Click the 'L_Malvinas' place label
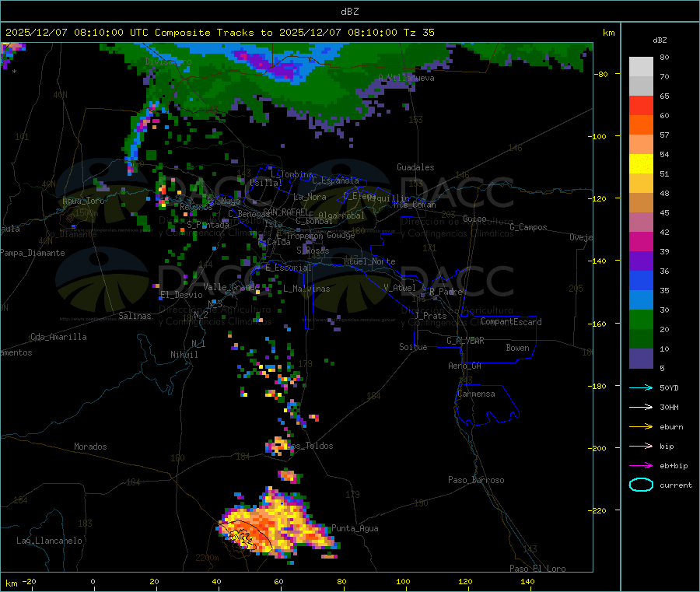Image resolution: width=700 pixels, height=592 pixels. coord(306,289)
